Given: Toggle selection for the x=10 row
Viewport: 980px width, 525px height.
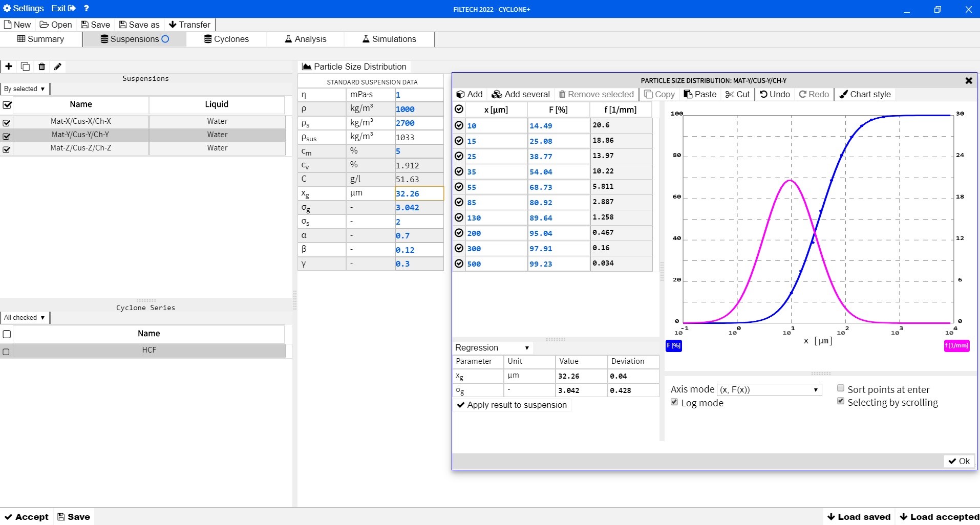Looking at the screenshot, I should pyautogui.click(x=459, y=125).
